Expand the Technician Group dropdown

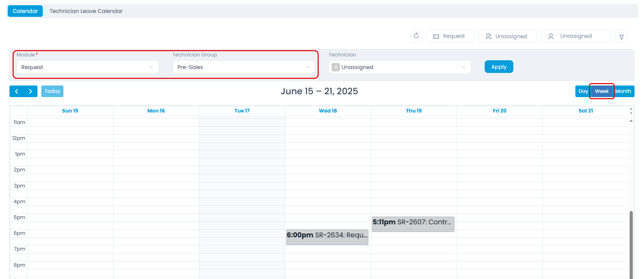[x=243, y=67]
